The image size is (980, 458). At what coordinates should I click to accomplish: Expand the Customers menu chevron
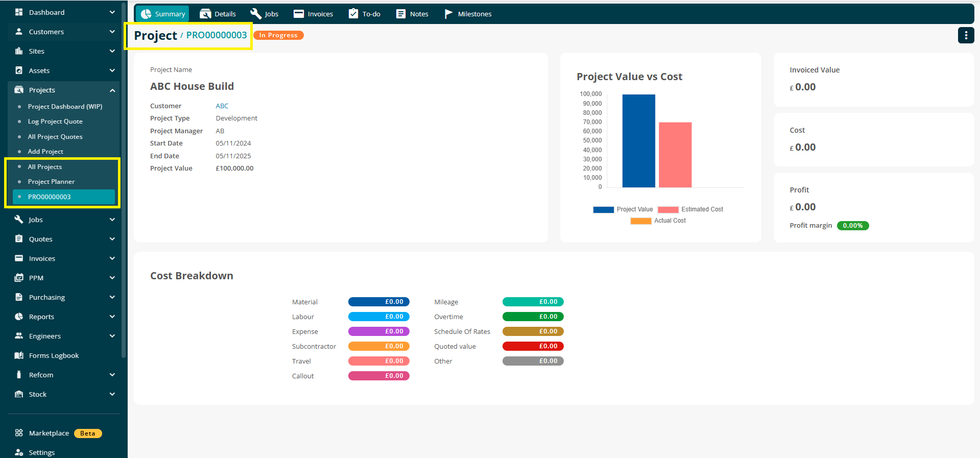pos(112,32)
